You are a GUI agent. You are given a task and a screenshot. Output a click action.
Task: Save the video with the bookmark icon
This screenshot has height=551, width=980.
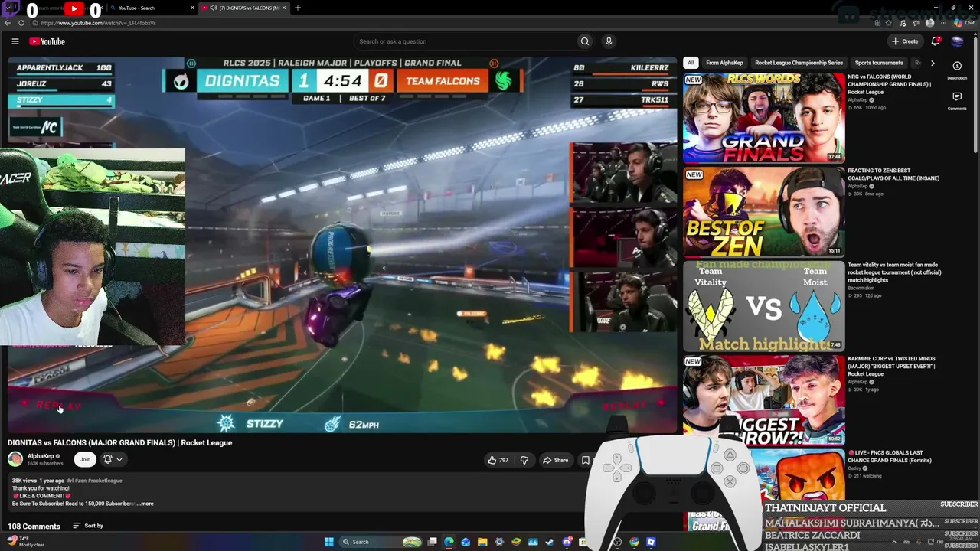pyautogui.click(x=585, y=460)
